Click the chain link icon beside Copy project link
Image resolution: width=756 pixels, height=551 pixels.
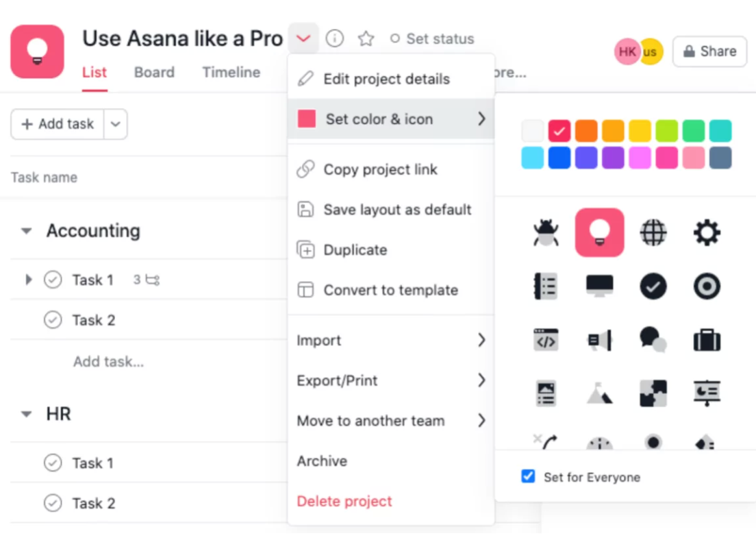tap(305, 169)
